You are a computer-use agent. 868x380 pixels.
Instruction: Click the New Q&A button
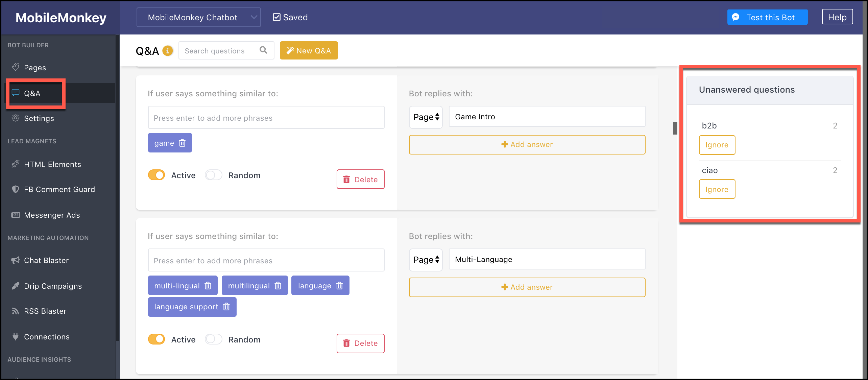pos(309,51)
